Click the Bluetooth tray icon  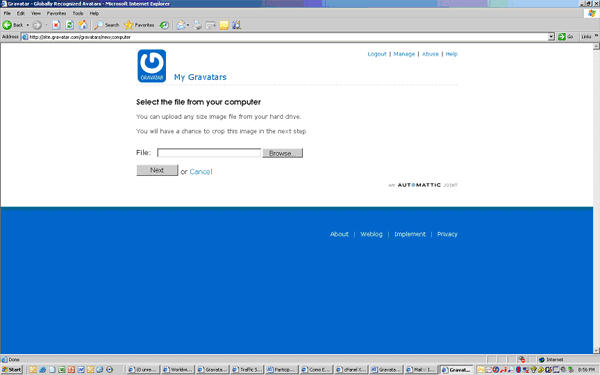pos(518,370)
